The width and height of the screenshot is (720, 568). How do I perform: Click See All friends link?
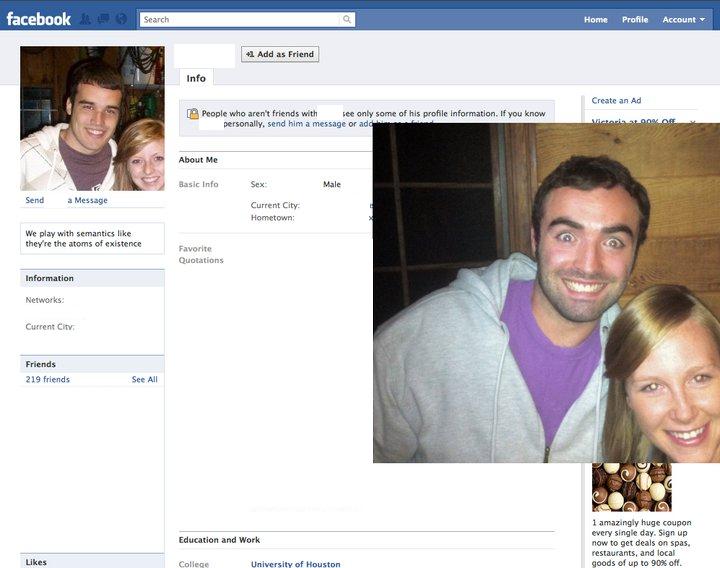(x=144, y=380)
